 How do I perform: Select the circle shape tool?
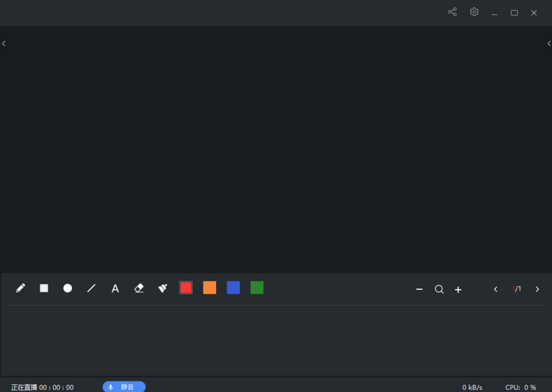67,288
